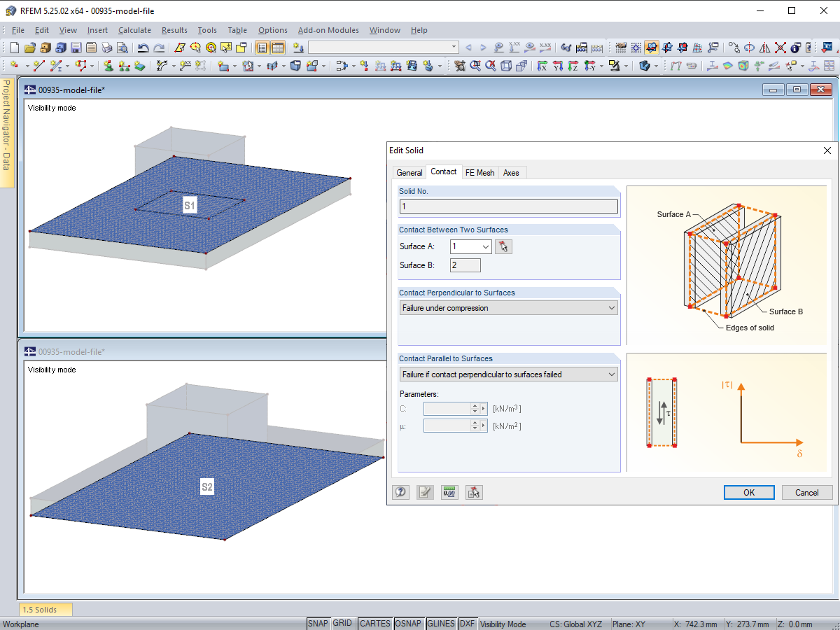The width and height of the screenshot is (840, 630).
Task: Click the Help icon in Edit Solid dialog
Action: pyautogui.click(x=401, y=492)
